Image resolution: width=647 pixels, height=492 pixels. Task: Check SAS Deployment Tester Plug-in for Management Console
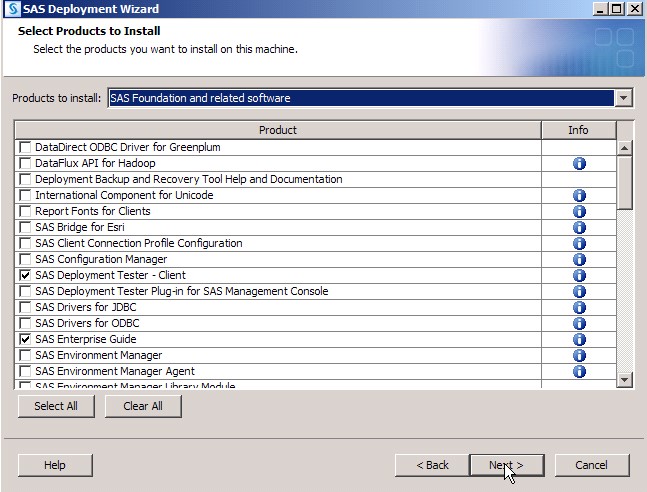[25, 291]
